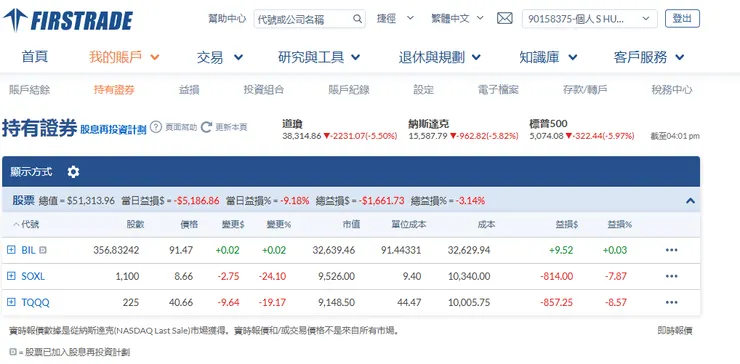Open the 知識庫 menu
The image size is (740, 364).
(x=548, y=58)
